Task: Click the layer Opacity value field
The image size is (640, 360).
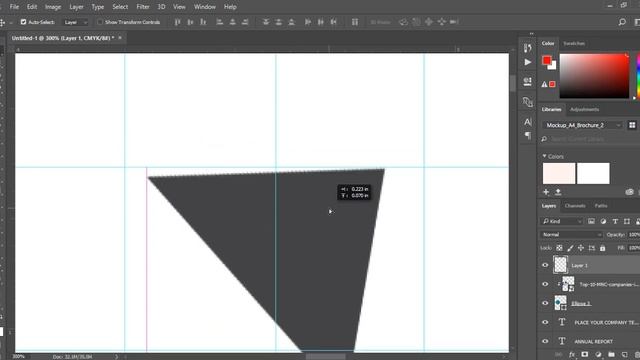Action: 634,235
